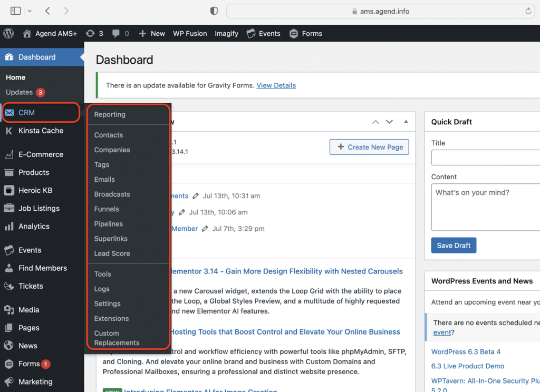Image resolution: width=540 pixels, height=392 pixels.
Task: Open Contacts in the CRM submenu
Action: [x=109, y=135]
